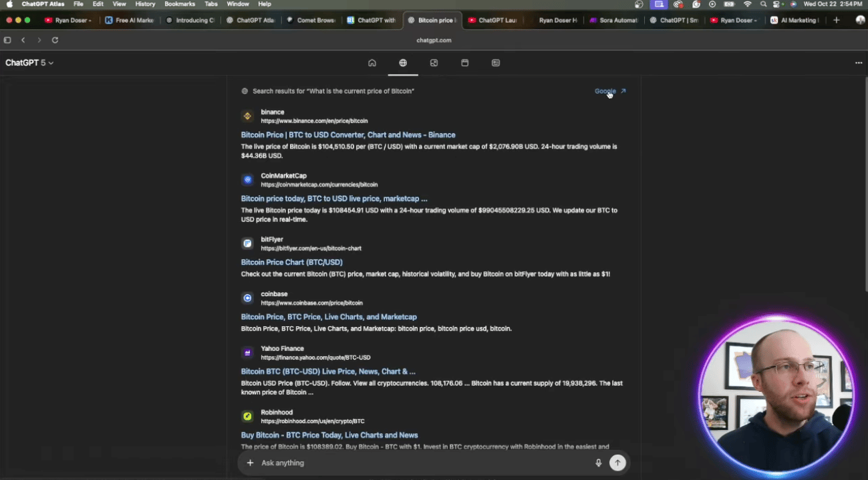The height and width of the screenshot is (480, 868).
Task: Expand the ChatGPT 5 model selector
Action: [x=29, y=63]
